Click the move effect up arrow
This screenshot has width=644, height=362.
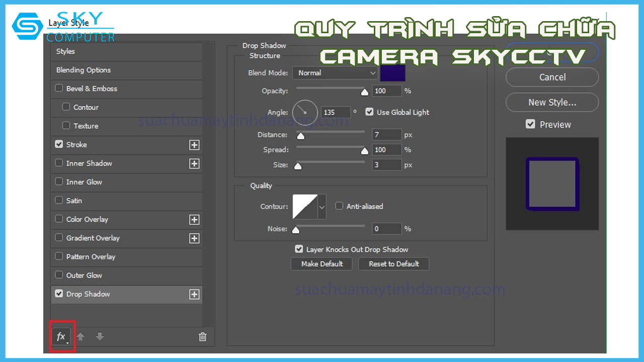80,336
